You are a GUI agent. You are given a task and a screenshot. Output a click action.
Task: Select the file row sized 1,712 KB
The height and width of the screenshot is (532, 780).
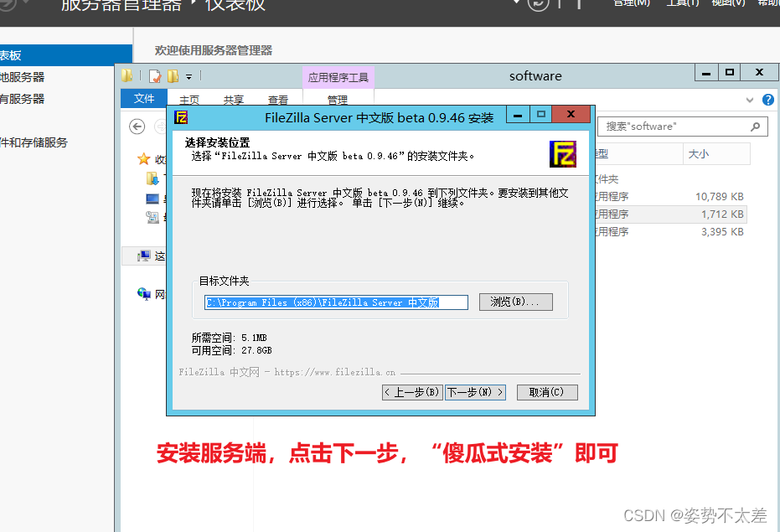pos(669,214)
